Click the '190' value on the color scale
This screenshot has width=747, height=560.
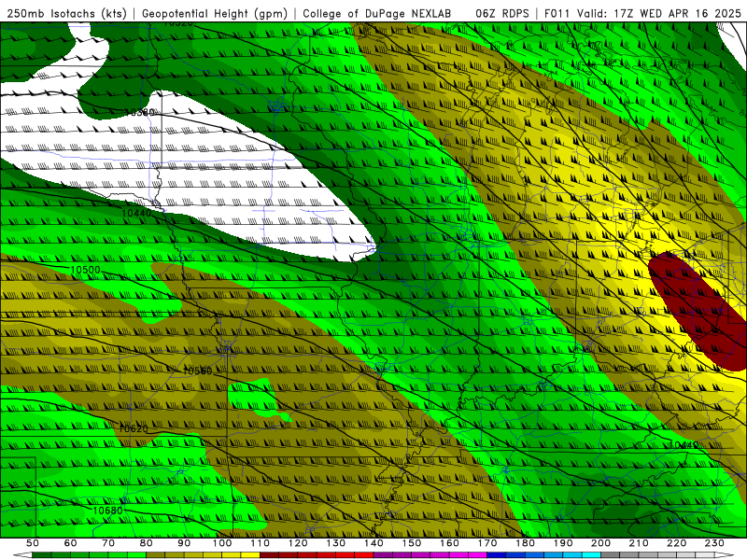tap(563, 543)
